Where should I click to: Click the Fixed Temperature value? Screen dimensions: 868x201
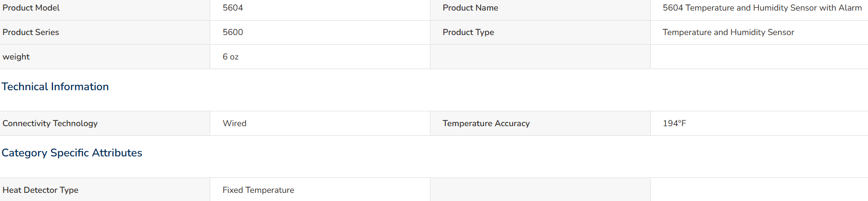point(258,190)
